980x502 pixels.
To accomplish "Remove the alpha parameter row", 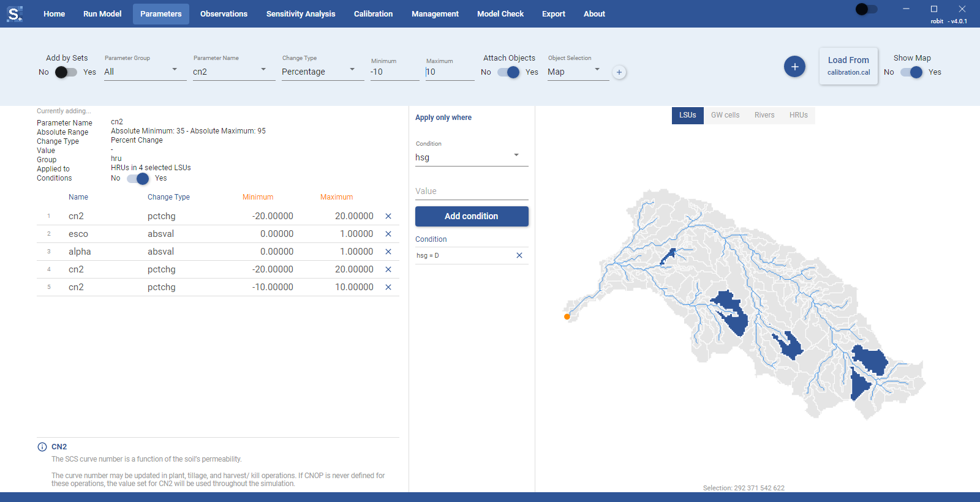I will pos(388,252).
